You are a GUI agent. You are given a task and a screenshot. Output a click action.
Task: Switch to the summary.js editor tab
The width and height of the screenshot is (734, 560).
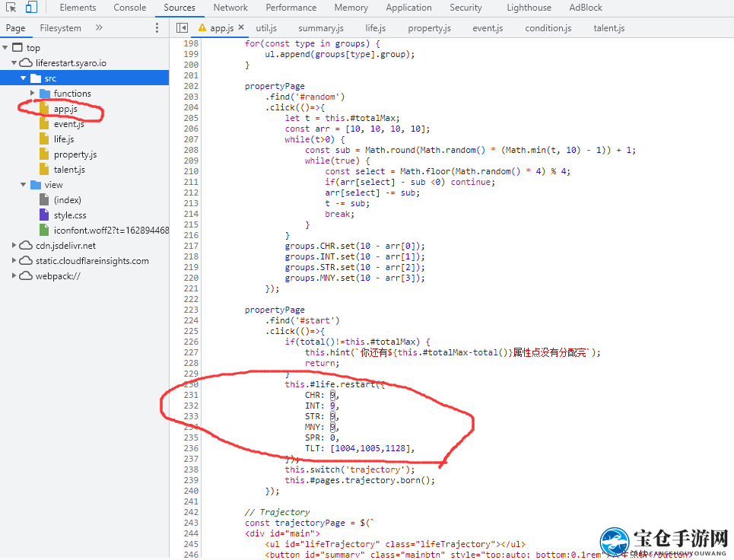point(321,28)
